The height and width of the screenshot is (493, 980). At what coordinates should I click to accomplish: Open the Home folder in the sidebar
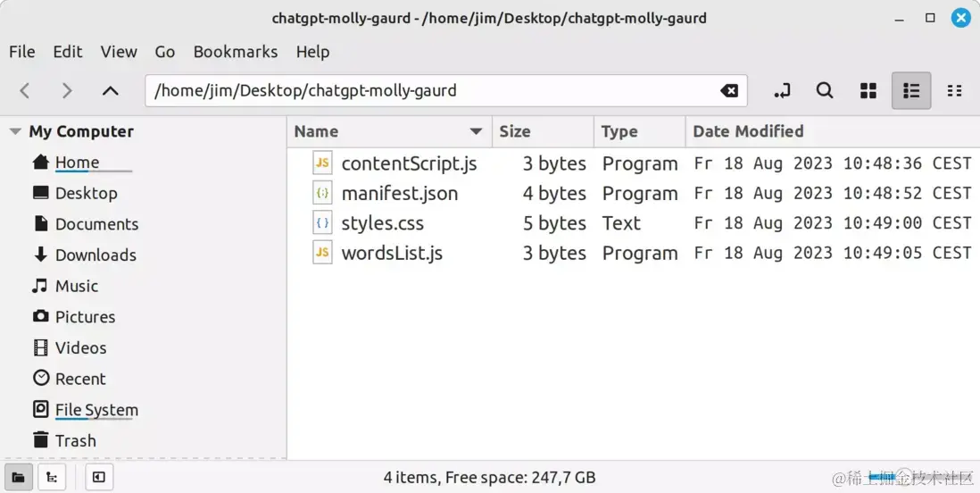pos(77,163)
